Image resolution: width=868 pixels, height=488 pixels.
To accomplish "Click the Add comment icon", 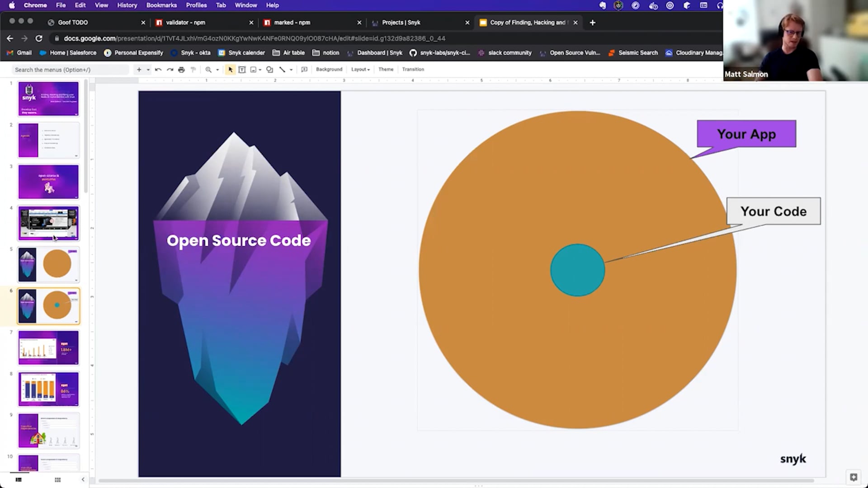I will [x=304, y=70].
